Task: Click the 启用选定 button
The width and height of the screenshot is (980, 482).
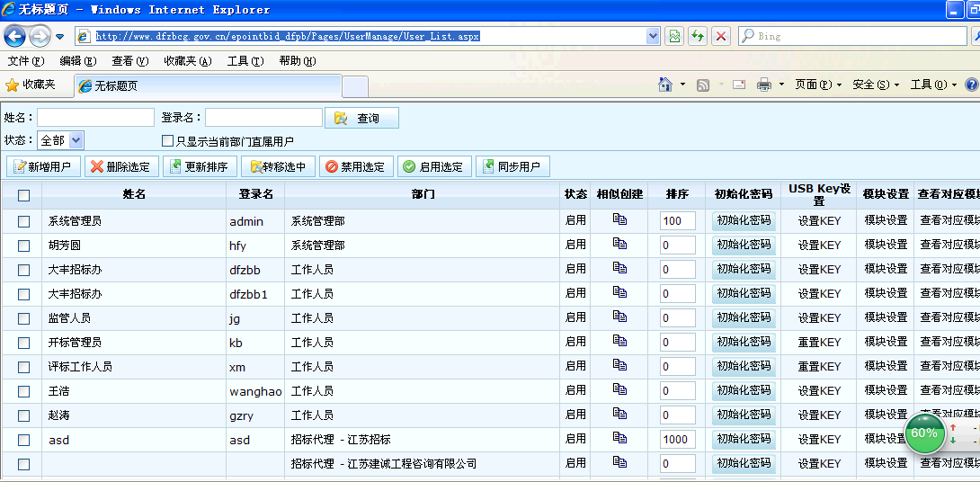Action: coord(434,166)
